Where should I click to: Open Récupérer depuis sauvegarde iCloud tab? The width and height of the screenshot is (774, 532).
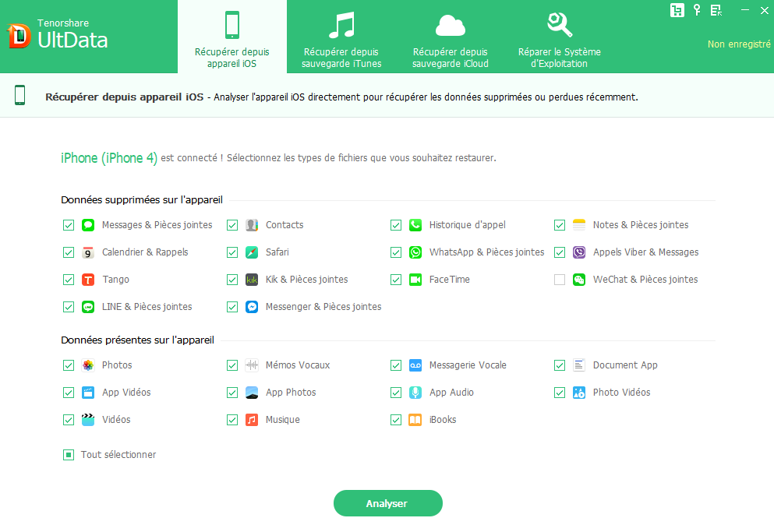(x=451, y=39)
